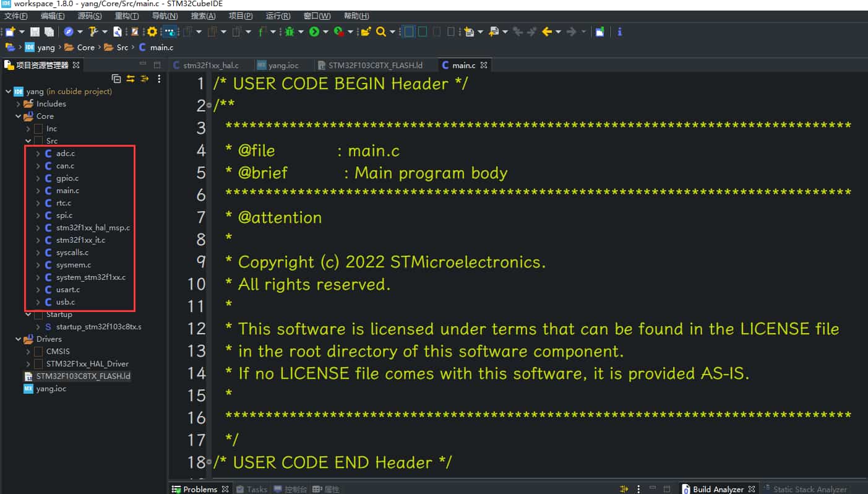Image resolution: width=868 pixels, height=494 pixels.
Task: Open the 项目(P) menu
Action: [240, 16]
